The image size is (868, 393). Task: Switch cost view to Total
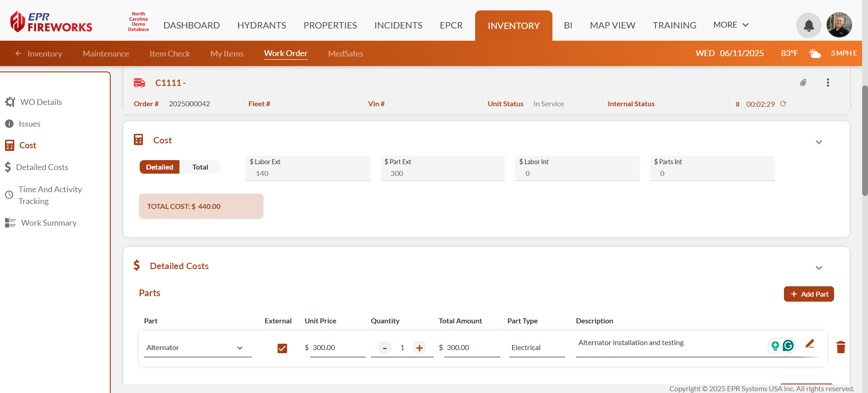point(200,167)
